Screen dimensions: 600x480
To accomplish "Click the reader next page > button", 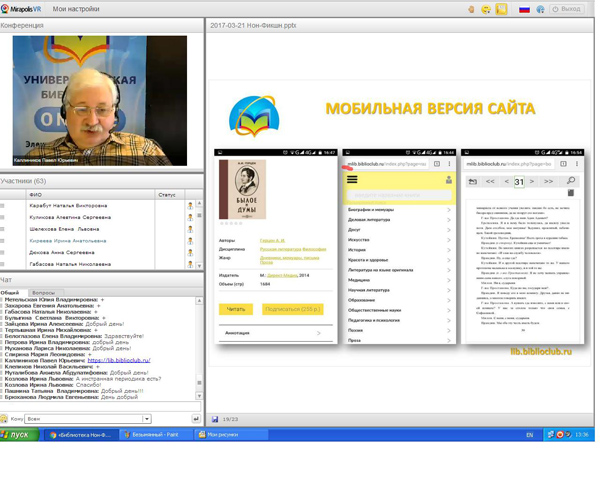I will (x=532, y=181).
